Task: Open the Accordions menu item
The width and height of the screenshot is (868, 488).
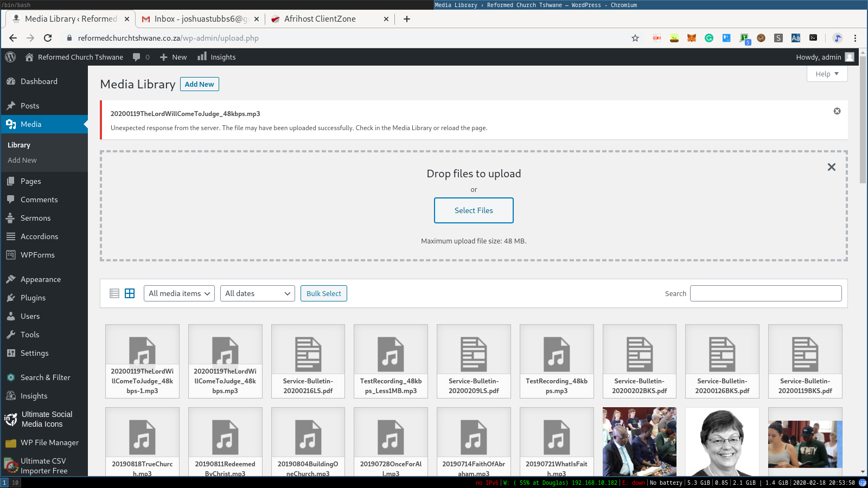Action: (44, 236)
